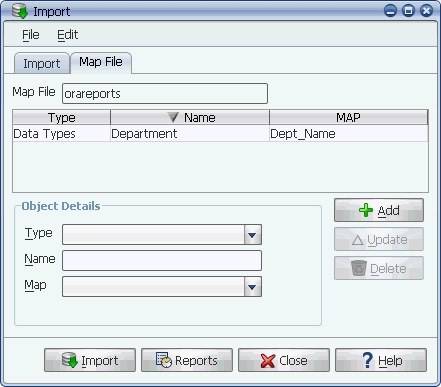
Task: Click the bottom Import button
Action: pyautogui.click(x=90, y=360)
